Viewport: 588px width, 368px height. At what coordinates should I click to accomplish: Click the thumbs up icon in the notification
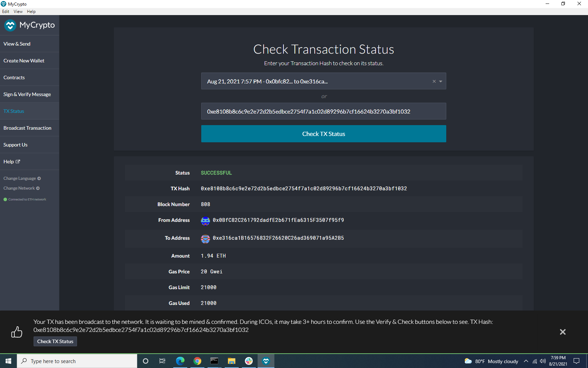[x=17, y=332]
